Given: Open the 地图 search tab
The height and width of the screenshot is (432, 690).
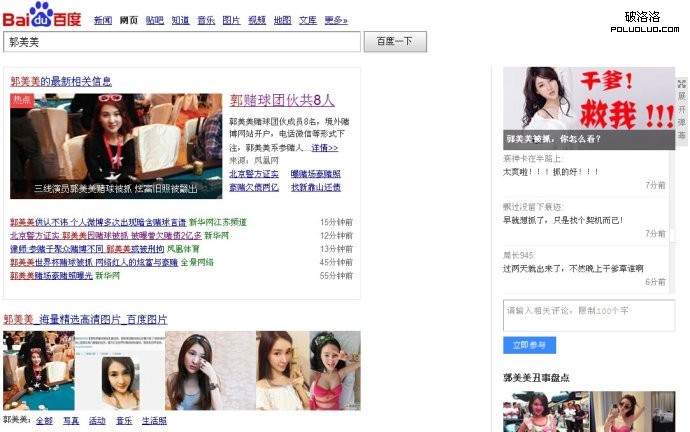Looking at the screenshot, I should point(283,20).
